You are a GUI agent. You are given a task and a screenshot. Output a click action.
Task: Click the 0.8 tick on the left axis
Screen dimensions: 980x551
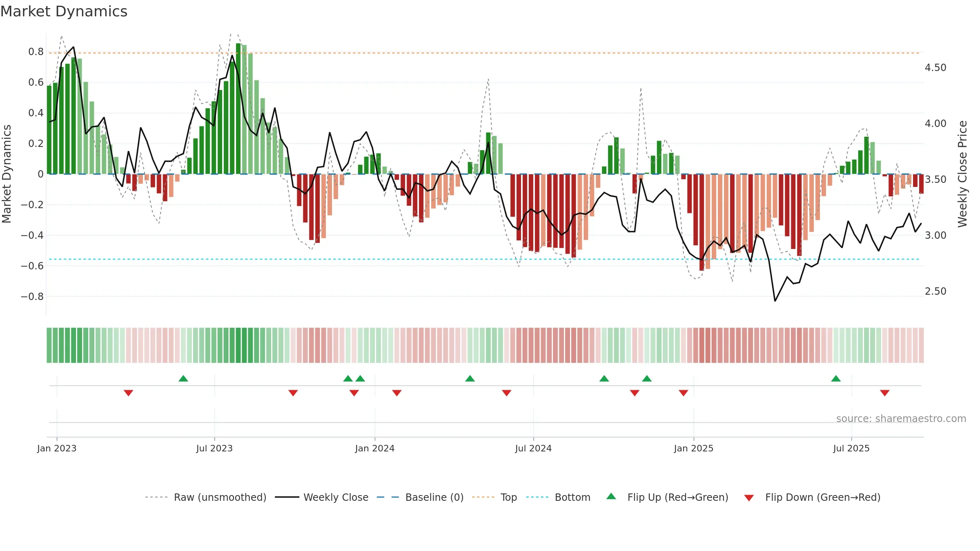[36, 52]
